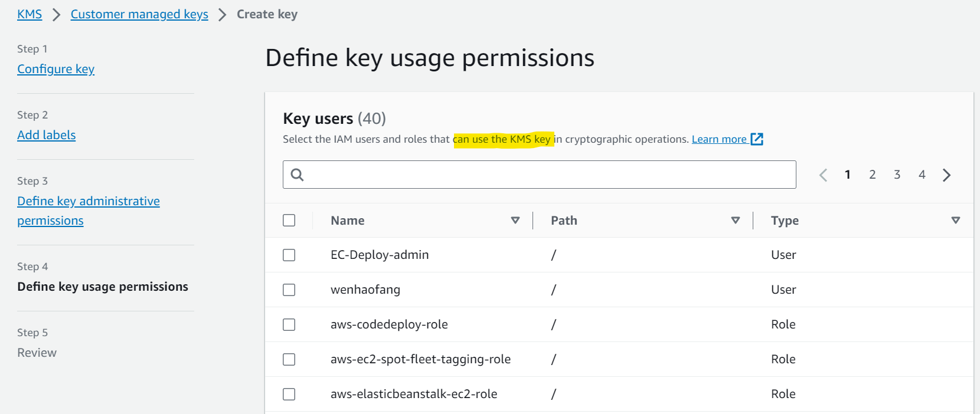Tick the wenhaofang user checkbox
980x414 pixels.
(x=289, y=290)
